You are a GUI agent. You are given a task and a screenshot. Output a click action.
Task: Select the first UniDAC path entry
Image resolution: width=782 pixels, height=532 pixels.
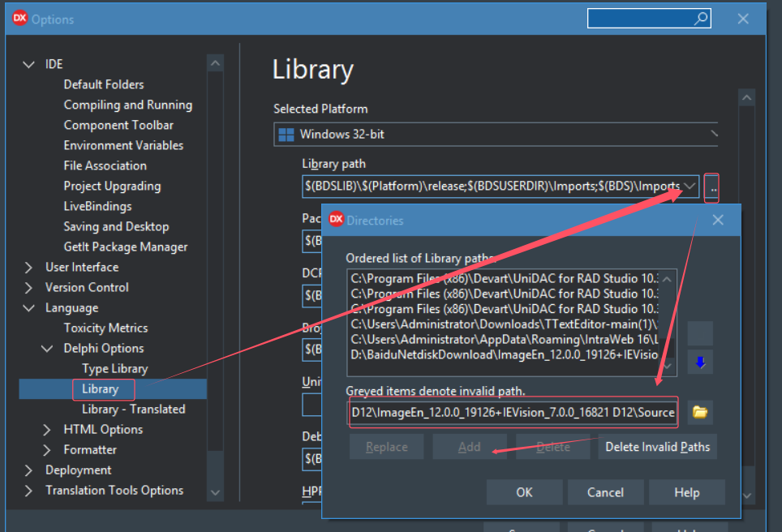(x=504, y=278)
